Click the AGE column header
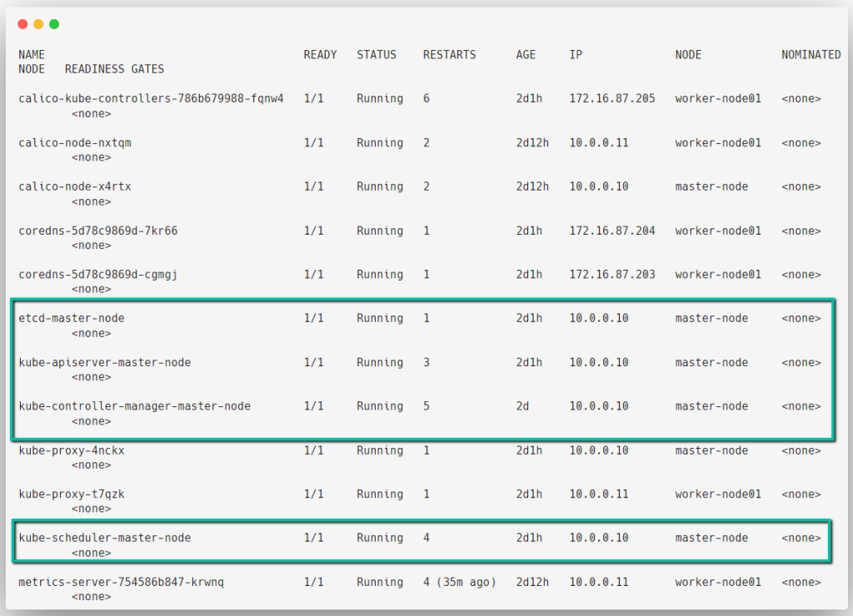853x616 pixels. click(x=526, y=54)
